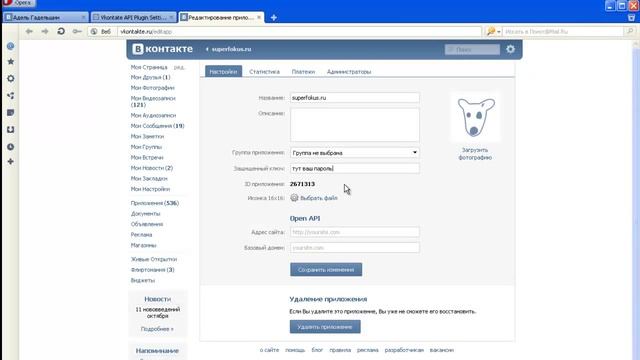
Task: Reload the page with refresh icon
Action: tap(61, 31)
